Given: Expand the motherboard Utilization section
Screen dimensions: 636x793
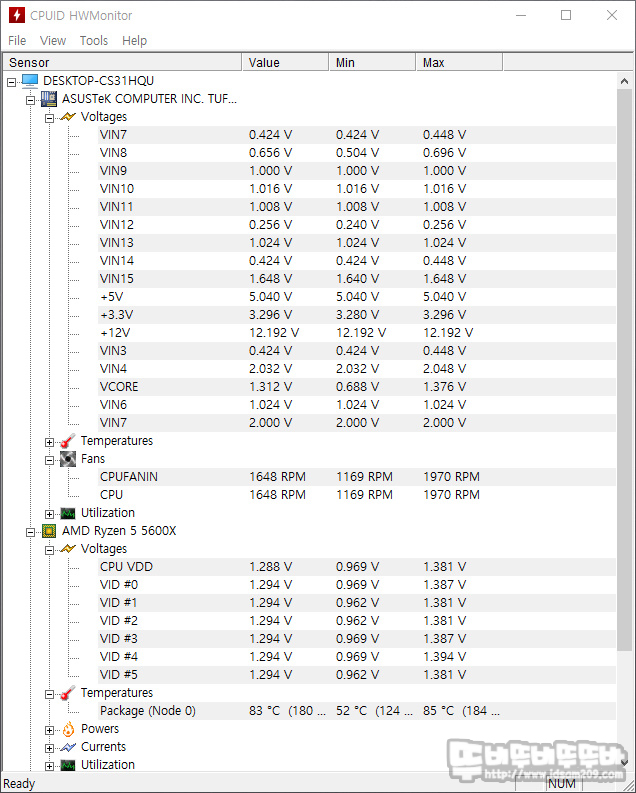Looking at the screenshot, I should pos(49,514).
